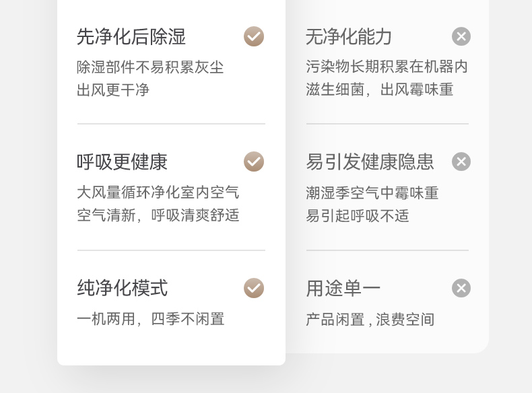Click the gray X icon beside 无净化能力

(461, 36)
